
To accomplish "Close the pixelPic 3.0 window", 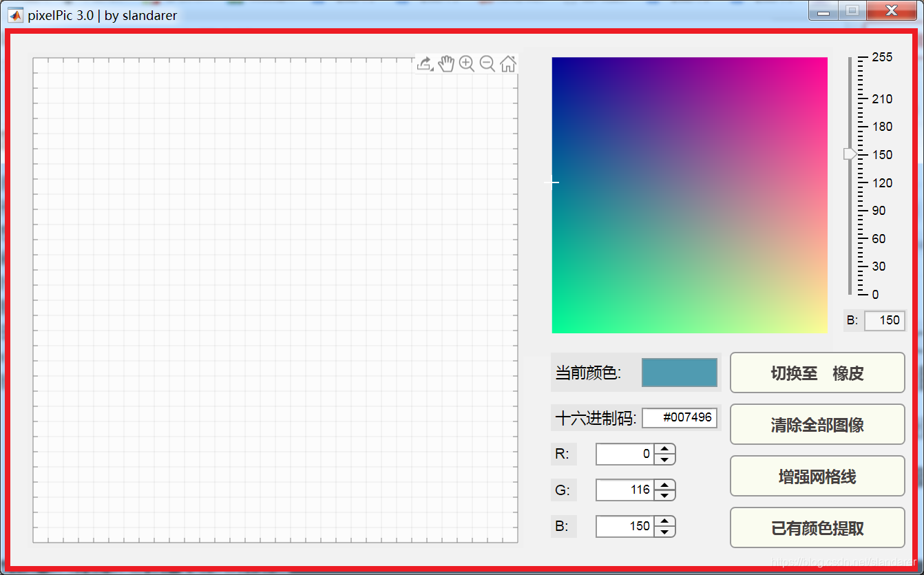I will (x=892, y=11).
